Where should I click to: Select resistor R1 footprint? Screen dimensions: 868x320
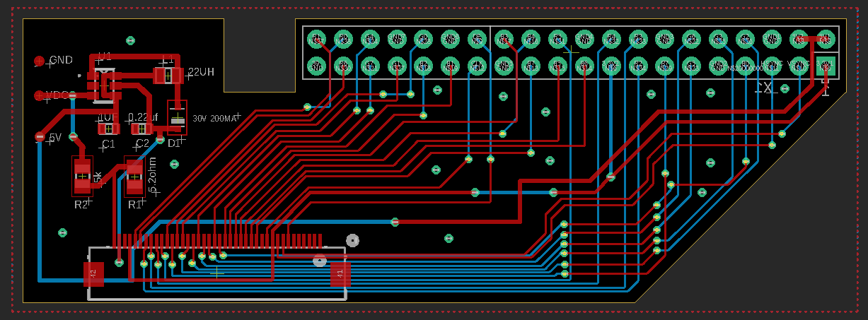134,177
